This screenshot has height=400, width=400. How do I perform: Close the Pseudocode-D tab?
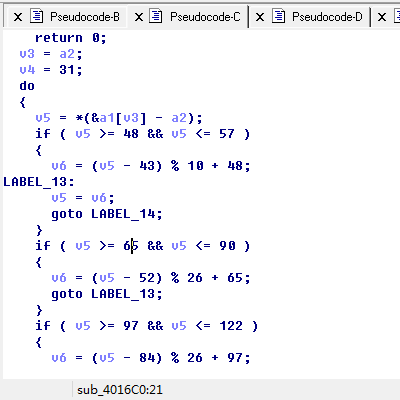pyautogui.click(x=260, y=17)
